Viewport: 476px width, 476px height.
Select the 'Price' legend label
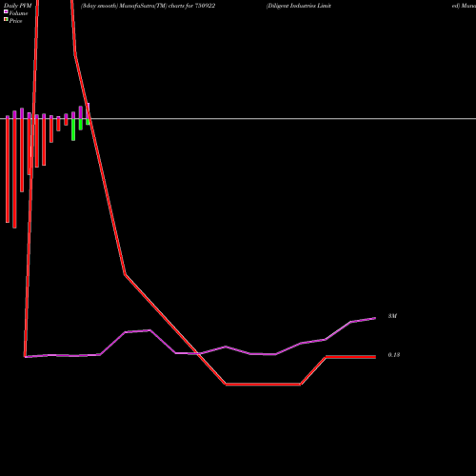pos(15,21)
